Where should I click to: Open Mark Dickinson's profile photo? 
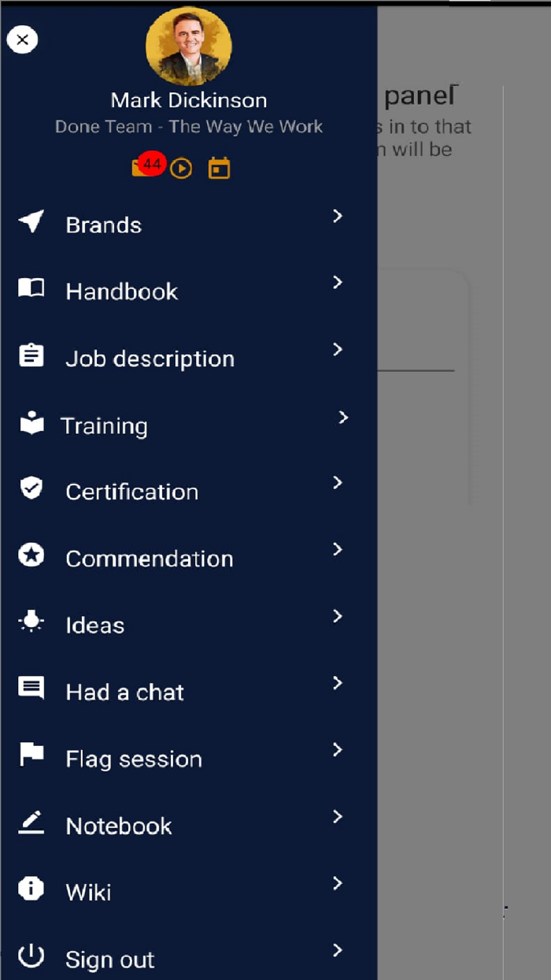coord(189,46)
